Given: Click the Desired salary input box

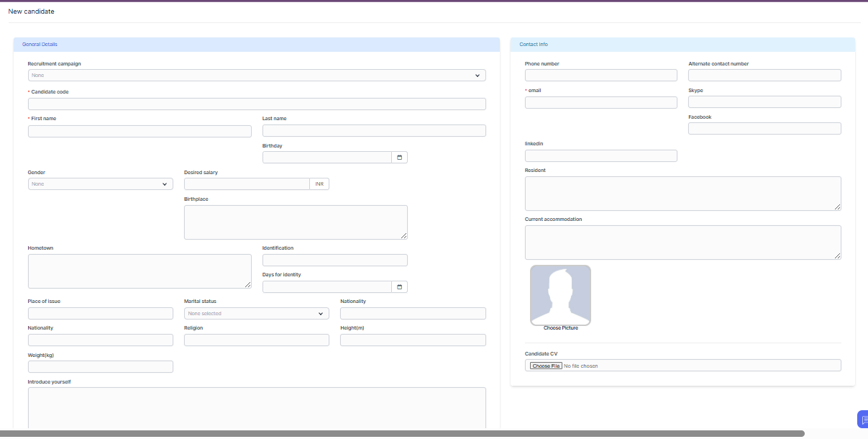Looking at the screenshot, I should point(247,184).
